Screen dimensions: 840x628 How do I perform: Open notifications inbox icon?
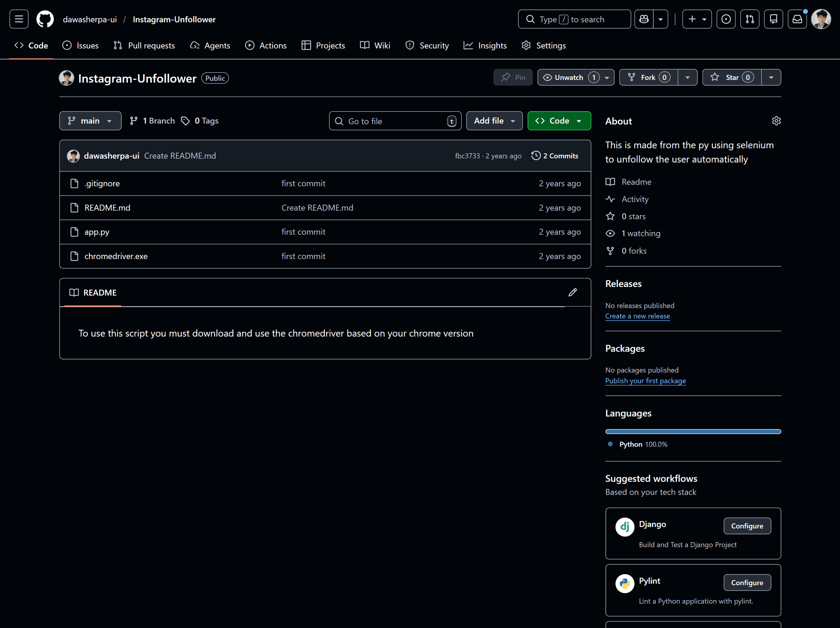click(797, 19)
